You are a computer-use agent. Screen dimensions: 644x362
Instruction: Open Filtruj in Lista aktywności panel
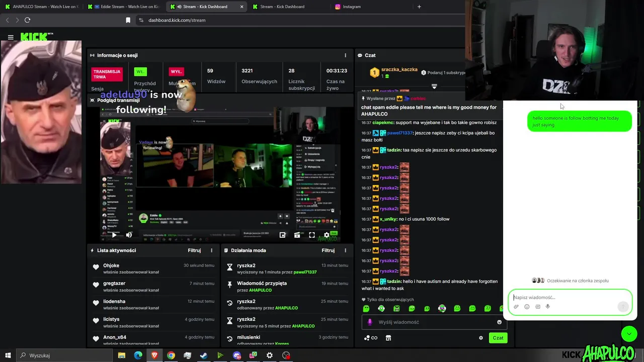pyautogui.click(x=194, y=250)
